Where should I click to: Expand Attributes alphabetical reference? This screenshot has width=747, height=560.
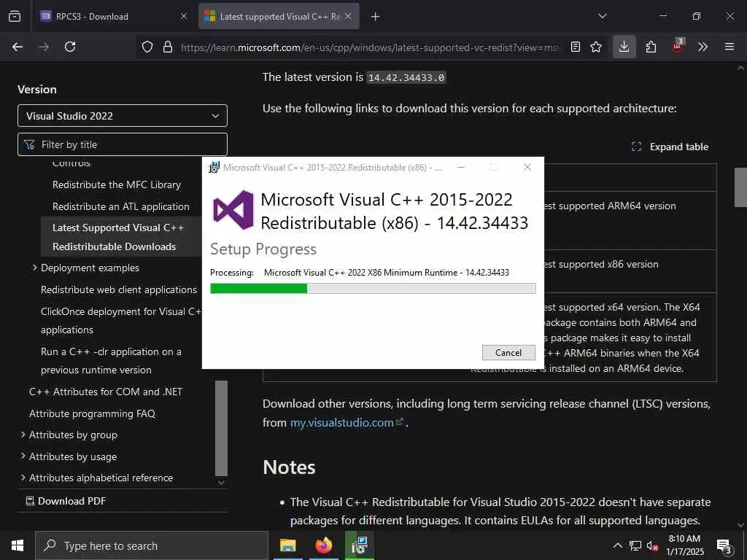(23, 478)
